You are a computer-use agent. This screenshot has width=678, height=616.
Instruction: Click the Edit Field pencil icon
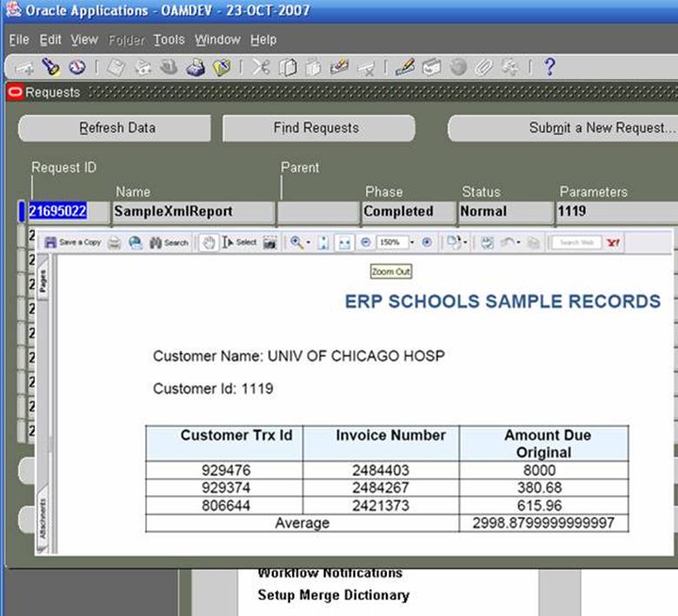click(x=405, y=67)
